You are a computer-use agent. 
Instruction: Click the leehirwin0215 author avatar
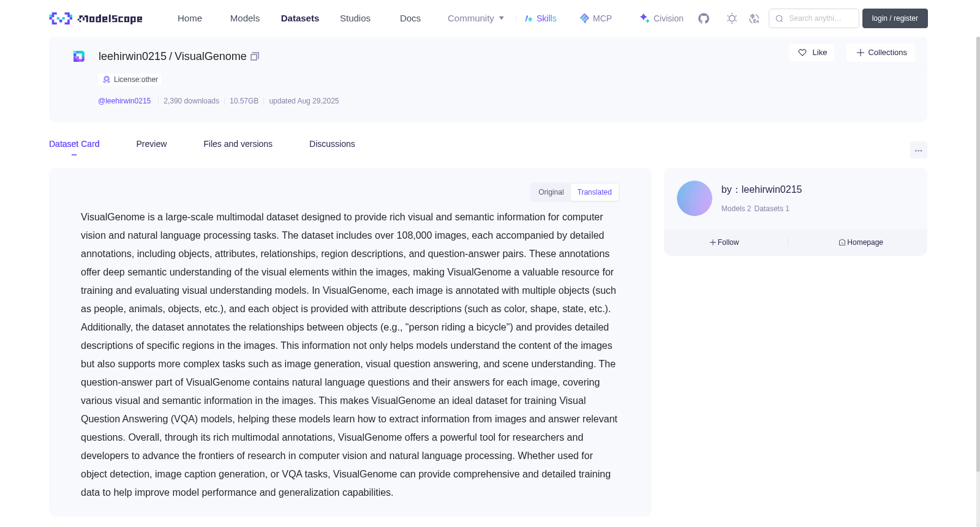click(694, 198)
